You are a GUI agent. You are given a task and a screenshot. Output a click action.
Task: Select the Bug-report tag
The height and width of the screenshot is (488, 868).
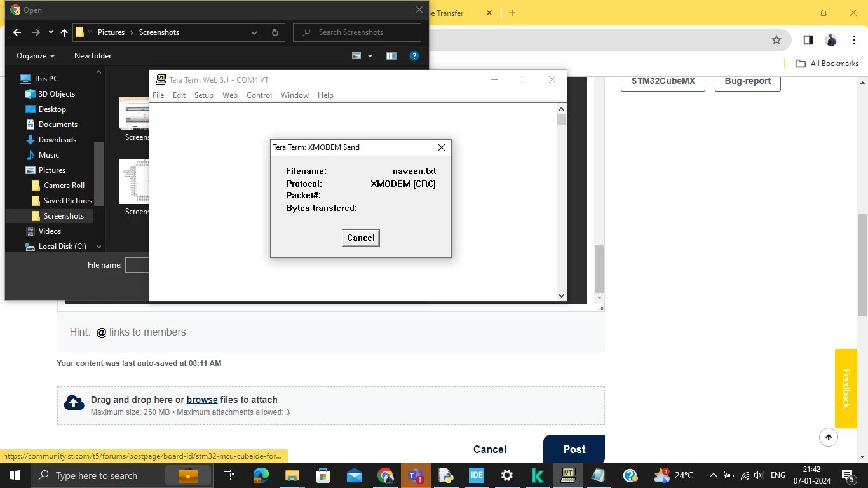click(748, 81)
